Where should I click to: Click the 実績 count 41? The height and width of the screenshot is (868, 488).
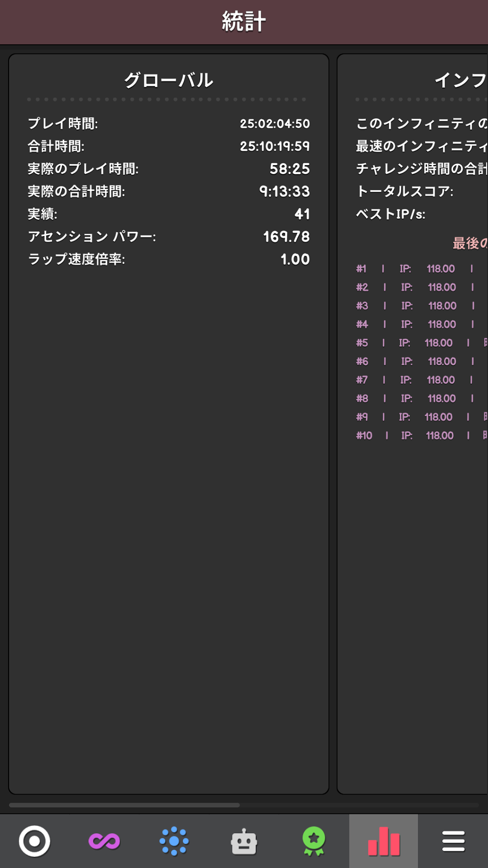pos(302,214)
